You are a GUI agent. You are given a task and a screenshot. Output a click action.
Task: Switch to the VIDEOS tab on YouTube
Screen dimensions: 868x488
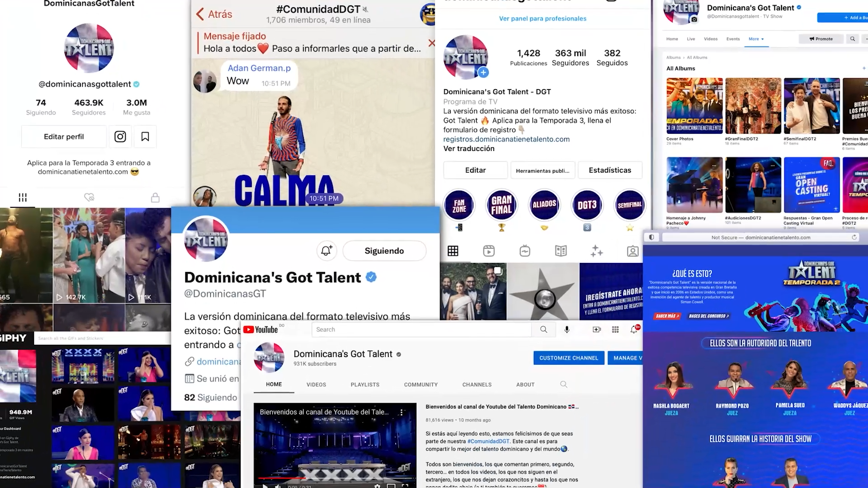click(316, 385)
